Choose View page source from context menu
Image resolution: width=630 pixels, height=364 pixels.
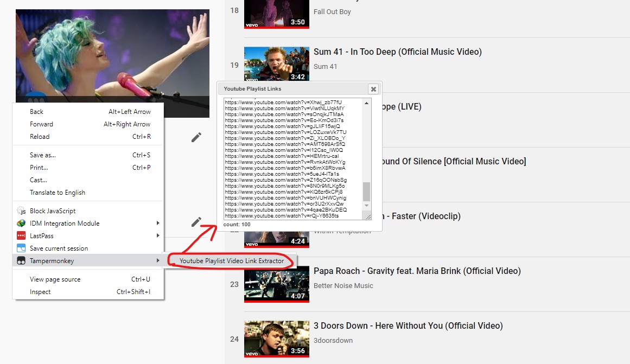pyautogui.click(x=55, y=279)
